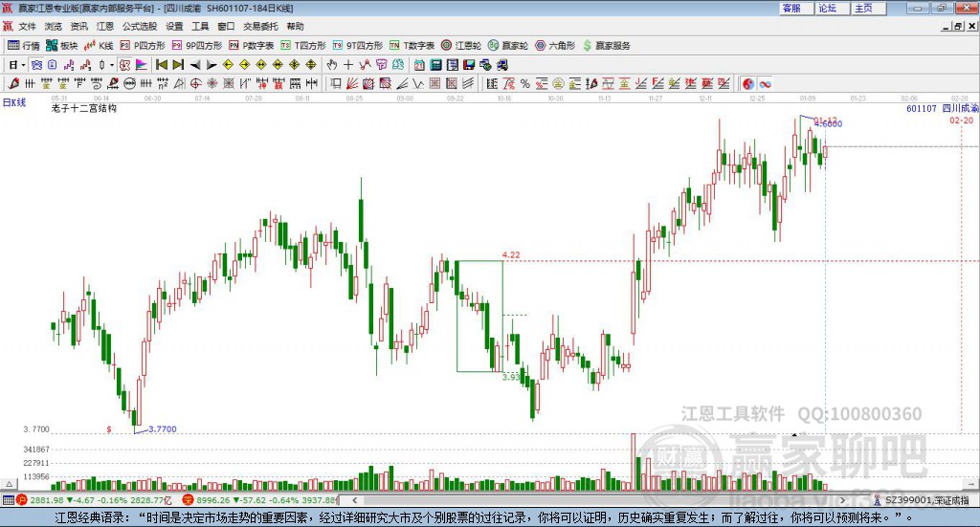Viewport: 980px width, 527px height.
Task: Open the 赢家轮 wheel tool
Action: 508,46
